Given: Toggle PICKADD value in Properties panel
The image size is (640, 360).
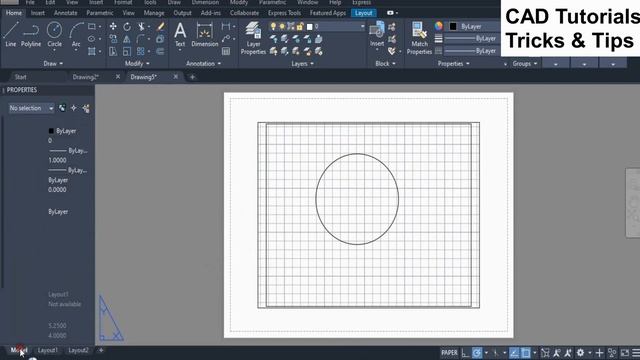Looking at the screenshot, I should pos(62,108).
